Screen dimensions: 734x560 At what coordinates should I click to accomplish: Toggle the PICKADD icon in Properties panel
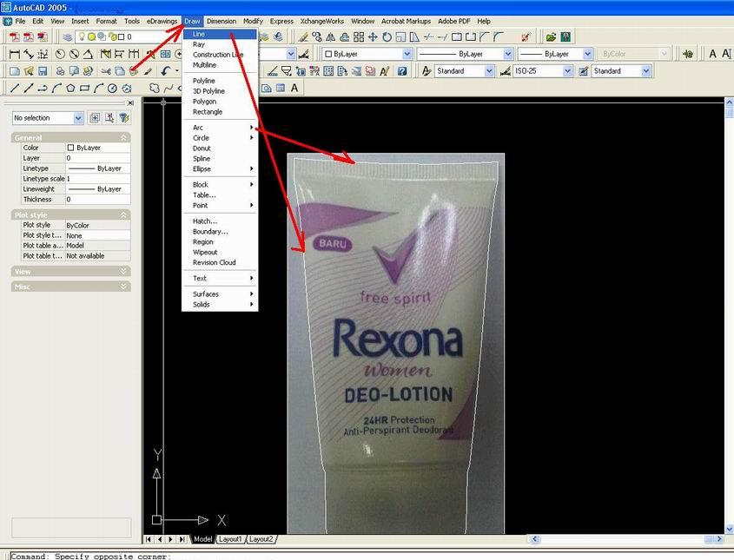[x=95, y=117]
